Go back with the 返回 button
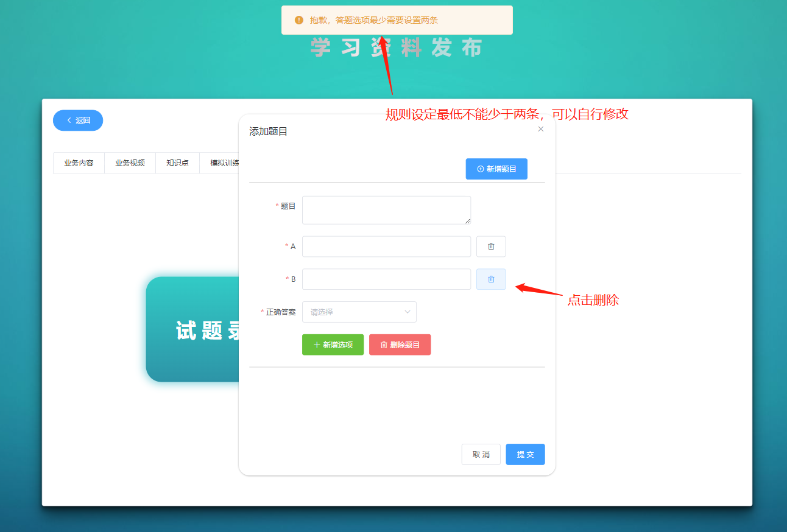Screen dimensions: 787x532 78,121
